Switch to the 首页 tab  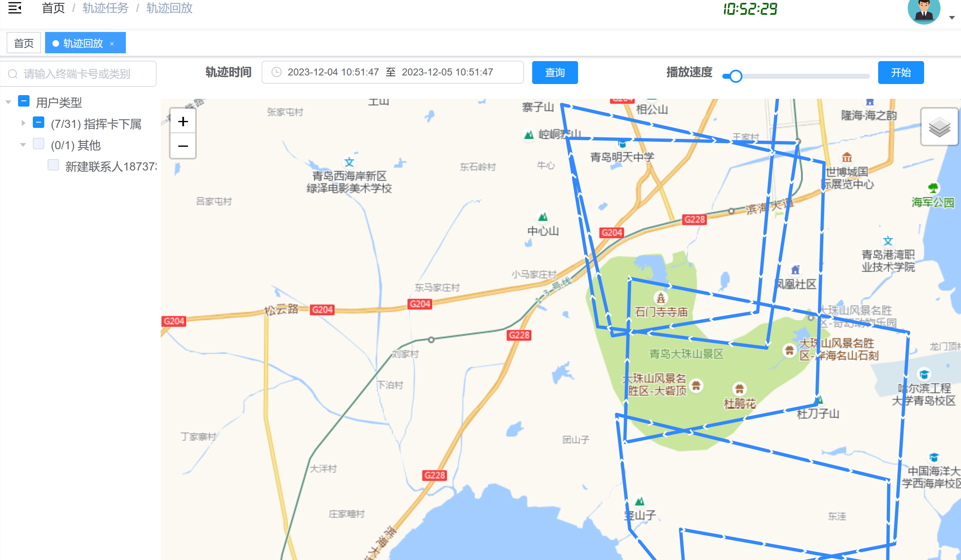[x=24, y=43]
